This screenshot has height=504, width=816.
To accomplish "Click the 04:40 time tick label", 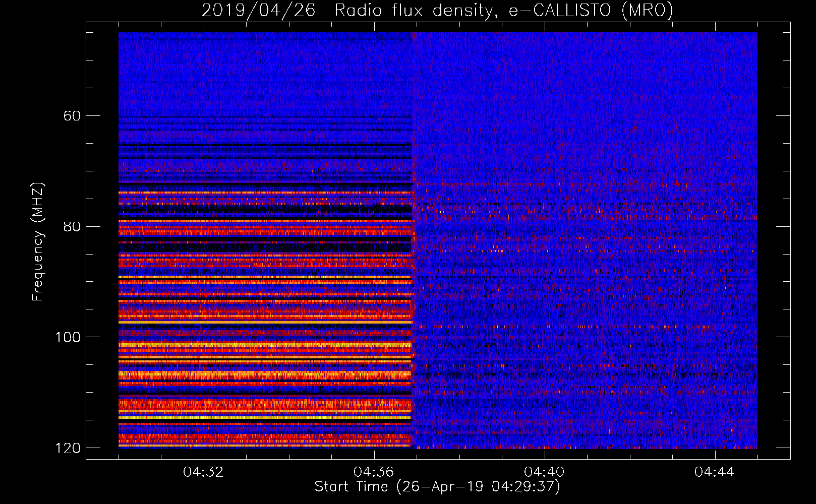I will (544, 472).
